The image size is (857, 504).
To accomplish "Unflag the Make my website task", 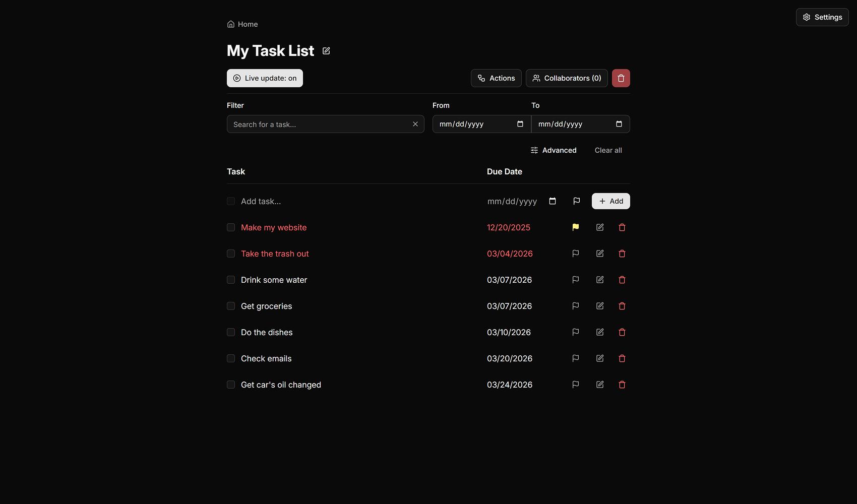I will click(575, 227).
